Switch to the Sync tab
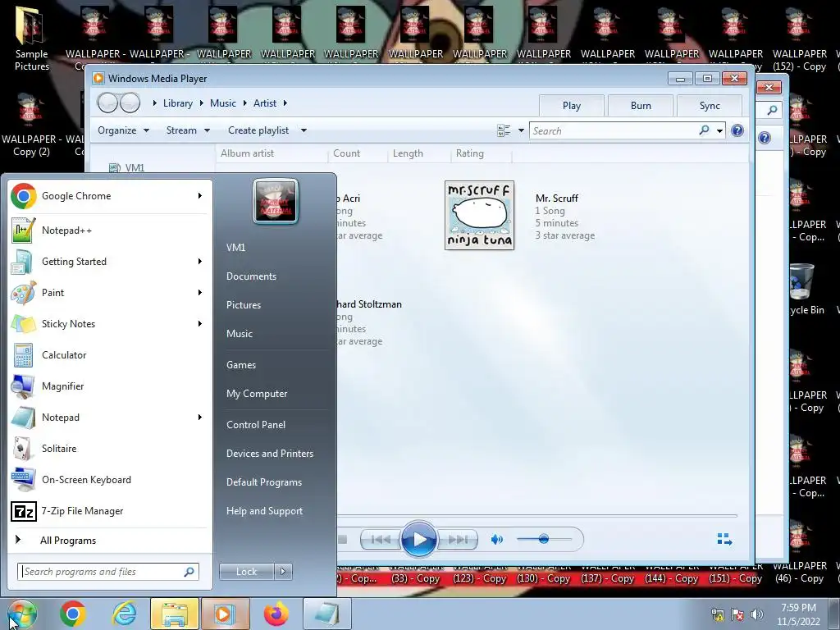 coord(710,106)
